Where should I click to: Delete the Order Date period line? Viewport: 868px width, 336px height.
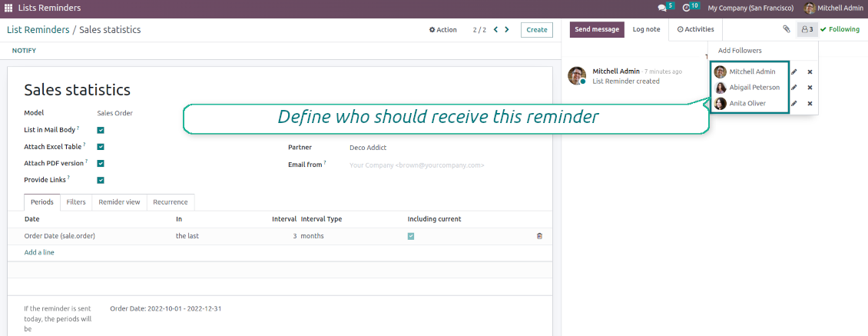539,236
